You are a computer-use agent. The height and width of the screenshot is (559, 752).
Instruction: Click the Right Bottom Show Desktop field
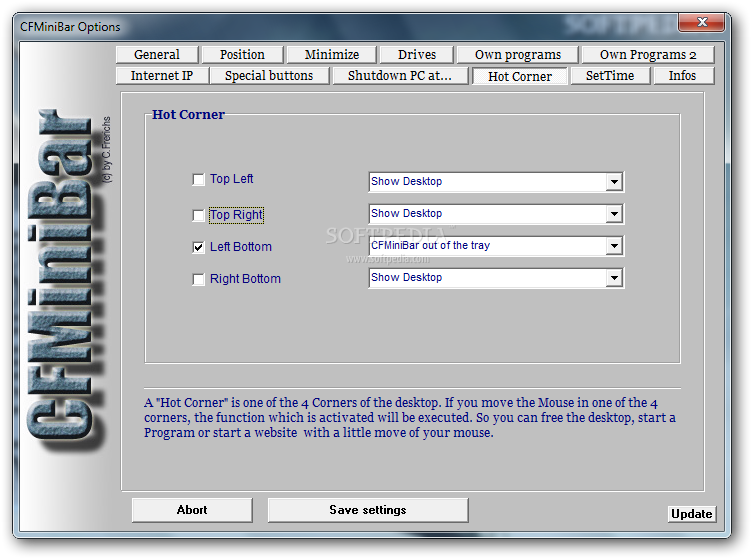[x=496, y=278]
